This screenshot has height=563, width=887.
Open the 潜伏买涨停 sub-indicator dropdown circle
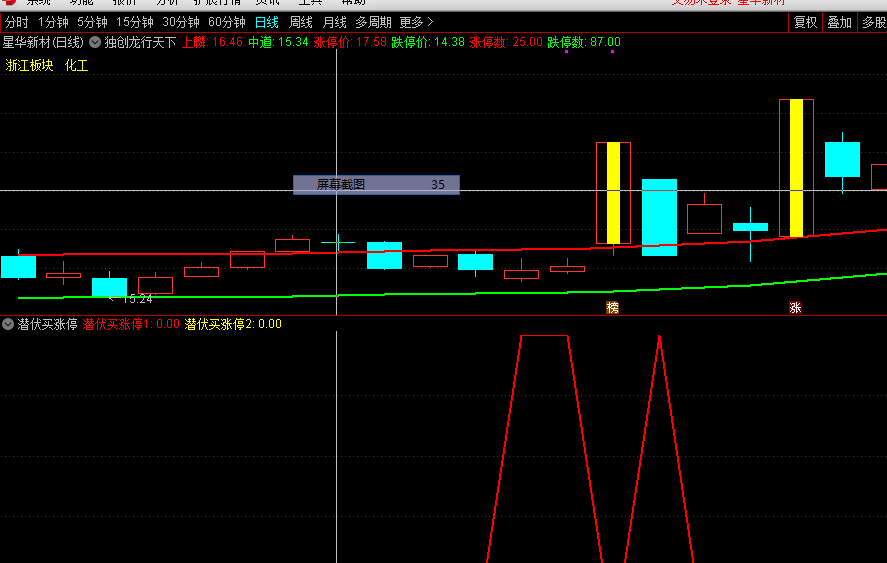tap(8, 324)
